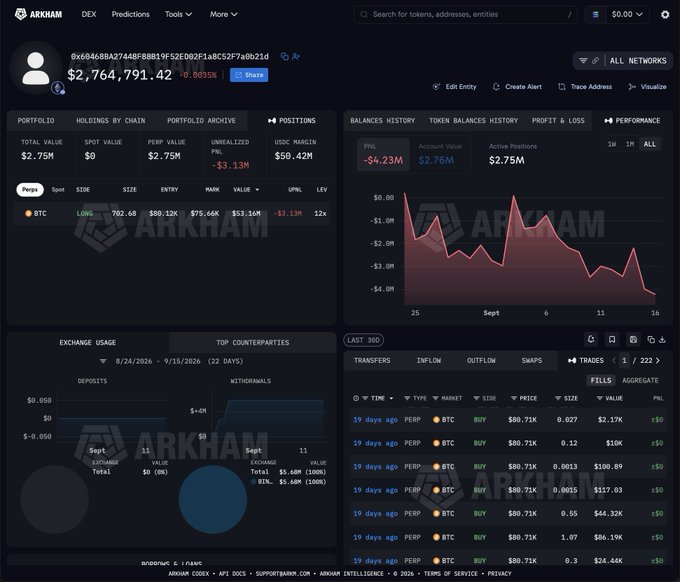The width and height of the screenshot is (680, 582).
Task: Switch to Profit & Loss tab
Action: [x=558, y=121]
